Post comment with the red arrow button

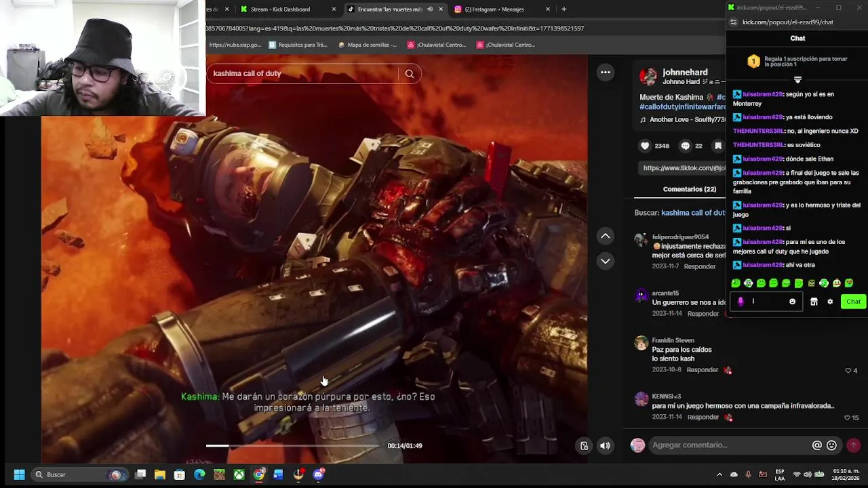854,445
